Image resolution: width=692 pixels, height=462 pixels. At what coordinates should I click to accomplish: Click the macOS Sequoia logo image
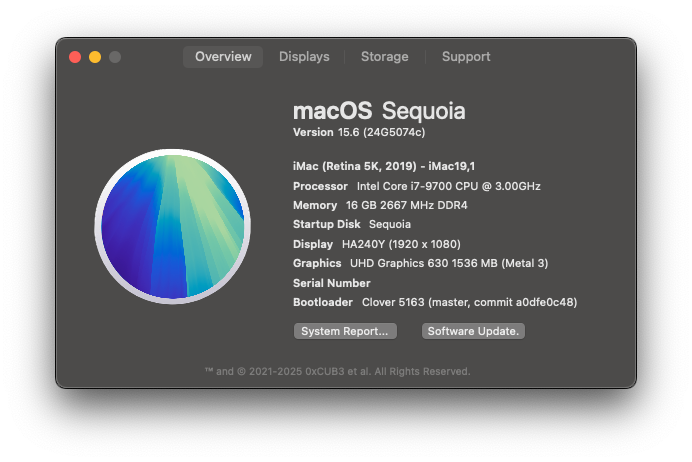tap(173, 226)
